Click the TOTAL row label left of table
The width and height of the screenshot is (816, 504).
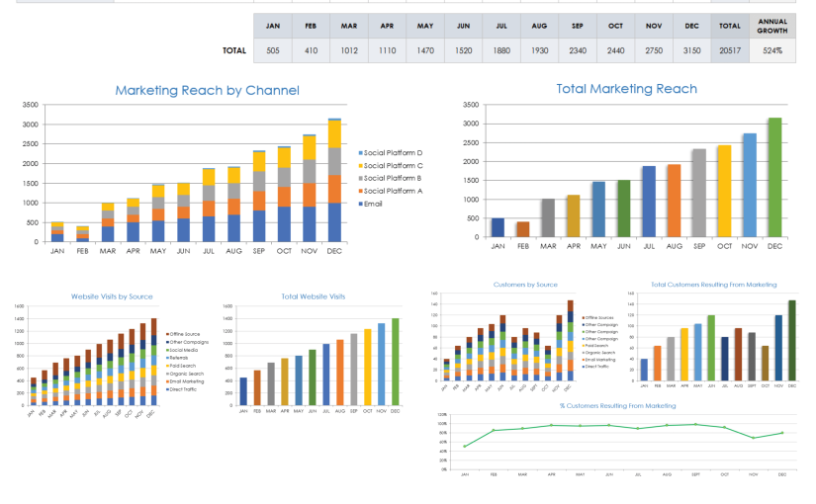pos(234,50)
